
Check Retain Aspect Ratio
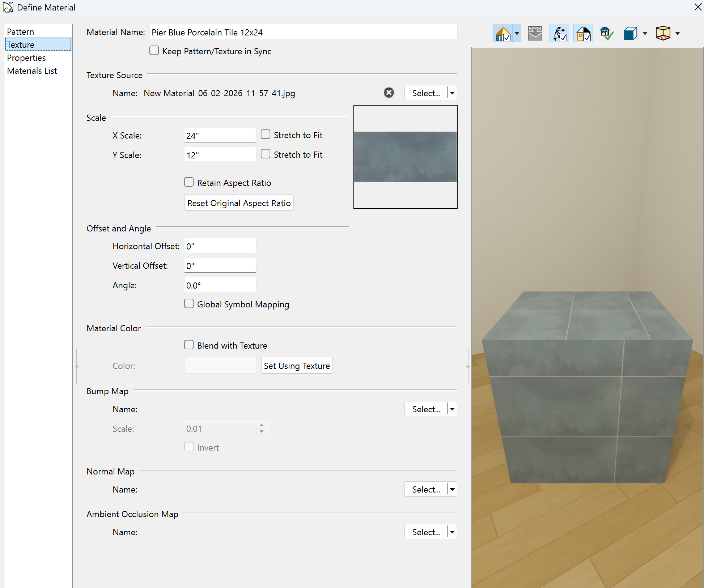click(x=189, y=182)
